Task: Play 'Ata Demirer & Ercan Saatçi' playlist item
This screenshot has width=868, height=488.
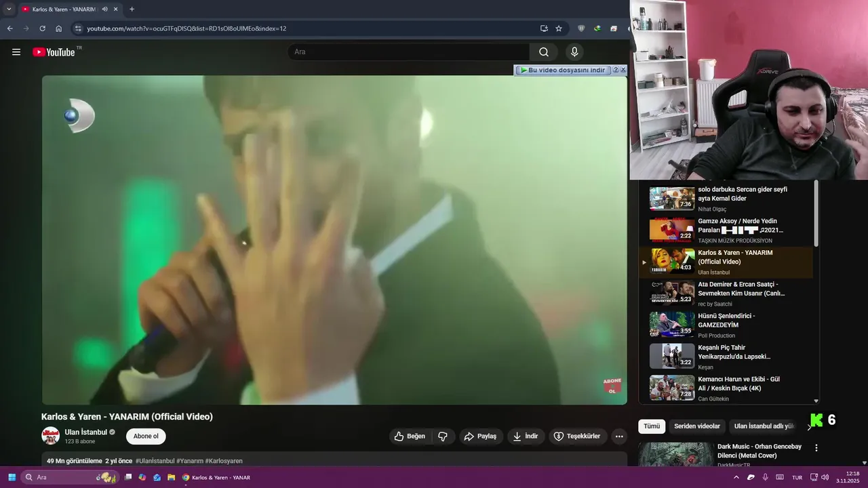Action: coord(726,294)
